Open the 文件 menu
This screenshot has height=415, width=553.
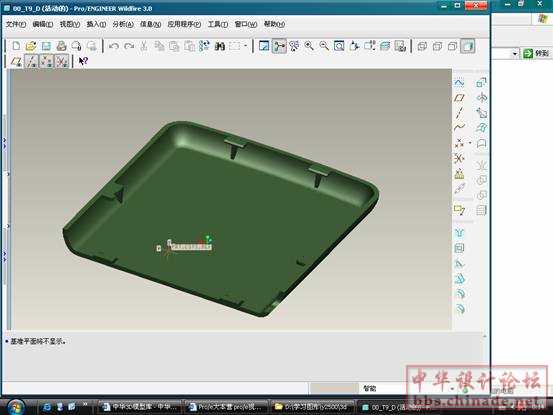(x=16, y=24)
